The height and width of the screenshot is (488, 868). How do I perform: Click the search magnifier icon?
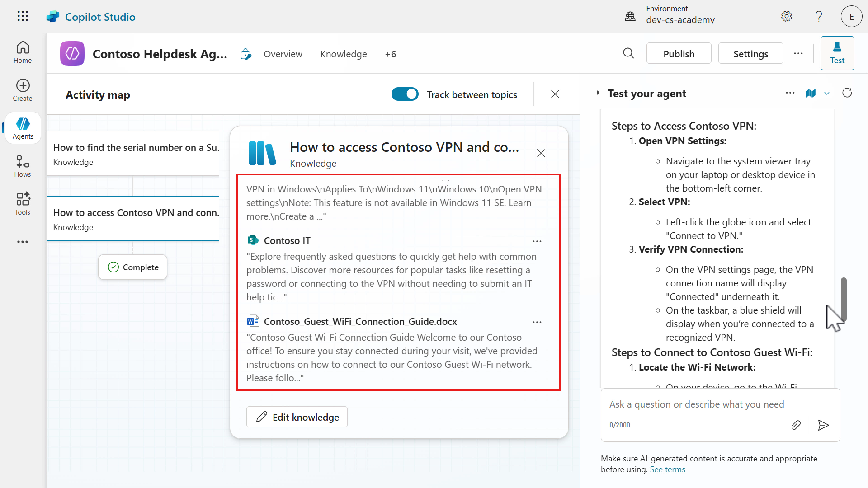pyautogui.click(x=628, y=54)
